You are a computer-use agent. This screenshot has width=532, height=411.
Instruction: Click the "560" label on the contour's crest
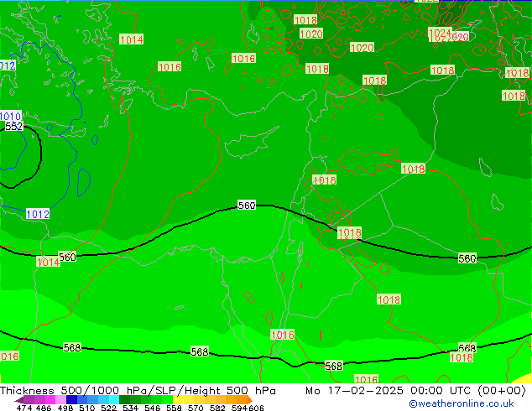click(x=247, y=205)
